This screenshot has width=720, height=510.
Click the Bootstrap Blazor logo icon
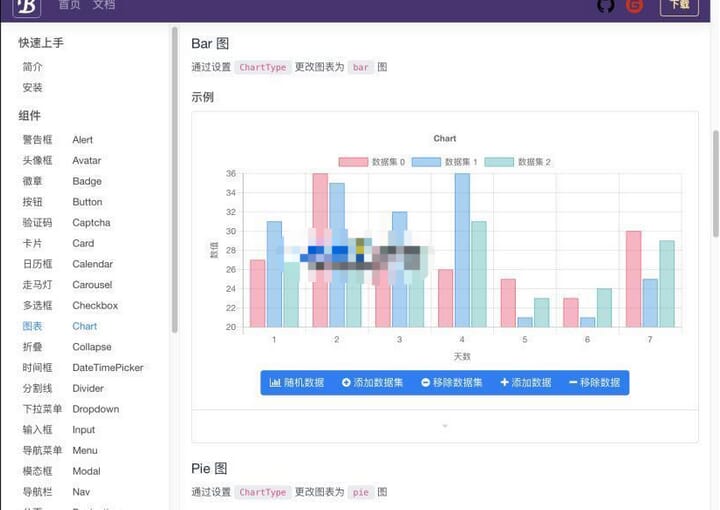(27, 7)
